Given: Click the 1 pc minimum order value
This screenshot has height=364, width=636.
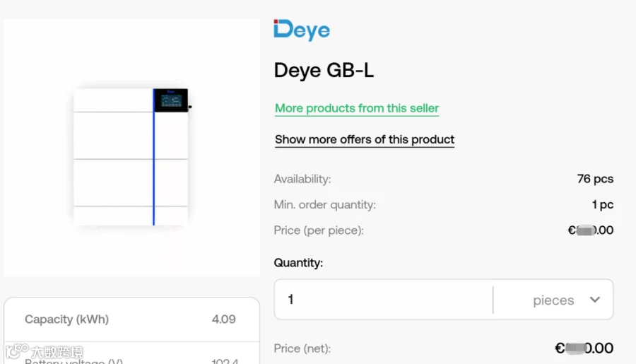Looking at the screenshot, I should pyautogui.click(x=602, y=204).
